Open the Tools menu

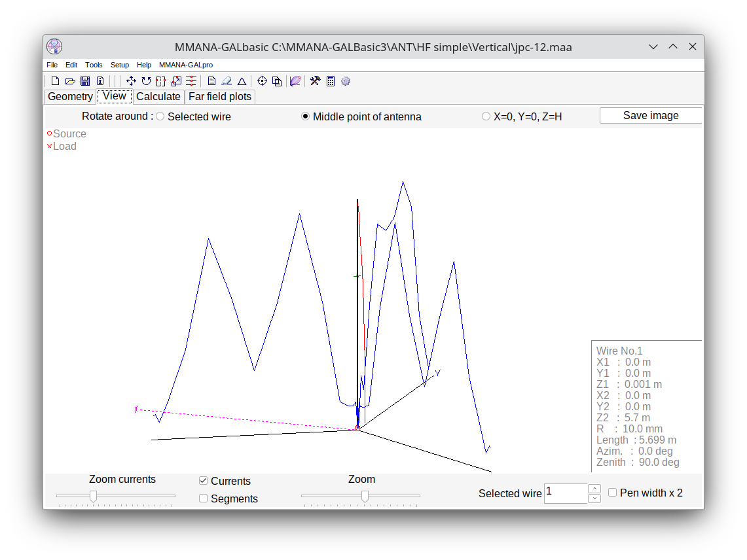coord(94,65)
